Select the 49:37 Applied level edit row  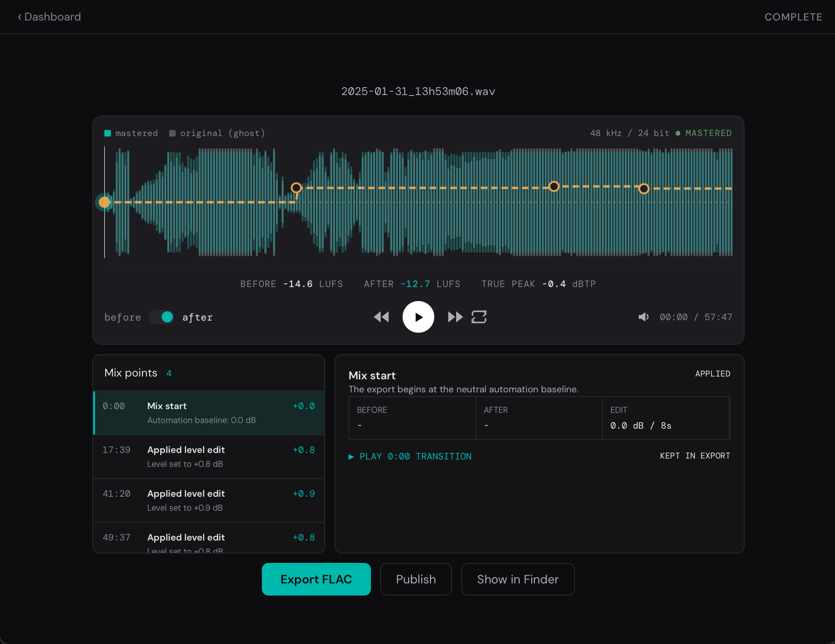pyautogui.click(x=209, y=538)
